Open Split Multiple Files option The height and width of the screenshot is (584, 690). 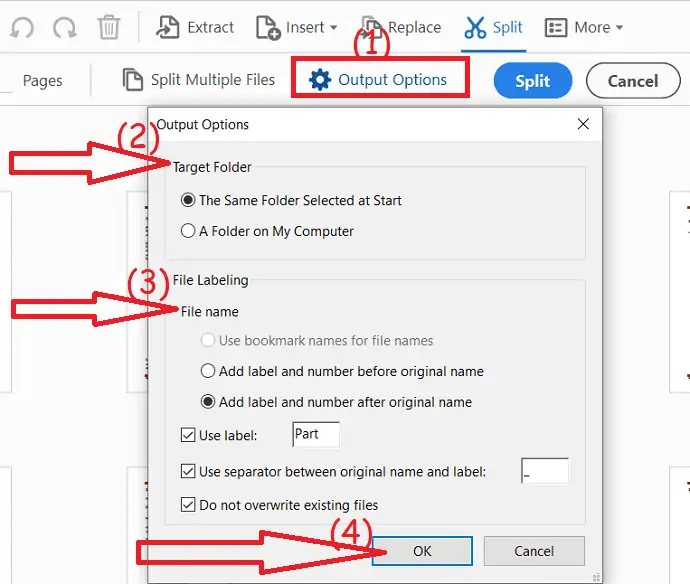(198, 80)
